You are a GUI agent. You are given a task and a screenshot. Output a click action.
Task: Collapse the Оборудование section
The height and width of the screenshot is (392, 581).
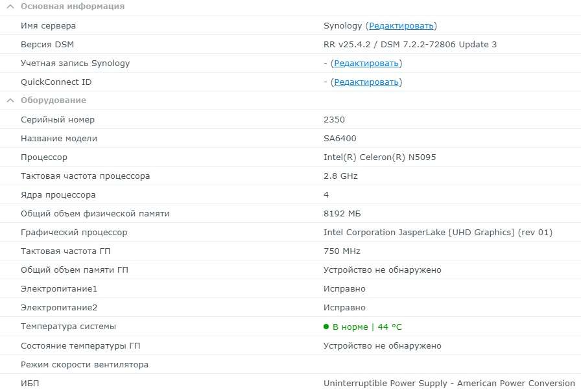pos(10,100)
